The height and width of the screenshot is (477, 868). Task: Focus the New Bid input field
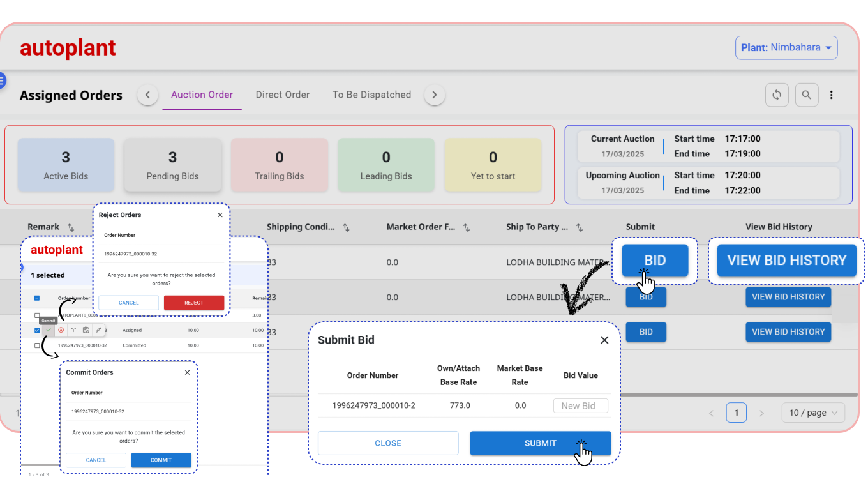tap(580, 406)
